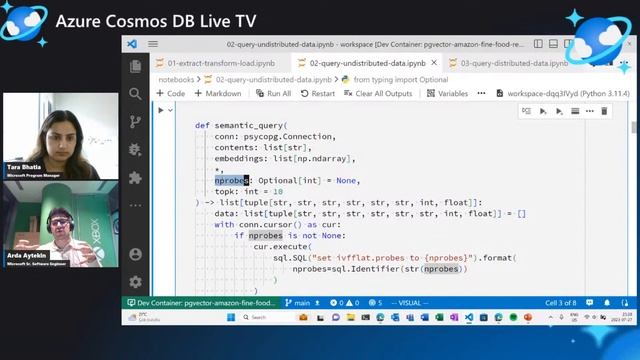This screenshot has height=360, width=640.
Task: Open the Accounts menu icon
Action: pyautogui.click(x=136, y=254)
